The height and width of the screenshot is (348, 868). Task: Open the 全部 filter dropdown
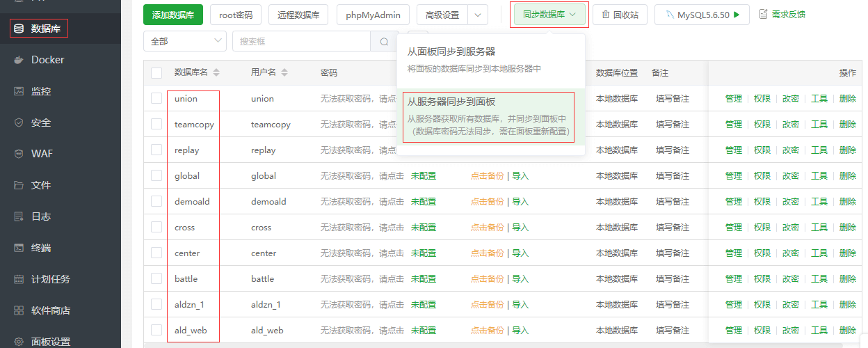(x=184, y=42)
